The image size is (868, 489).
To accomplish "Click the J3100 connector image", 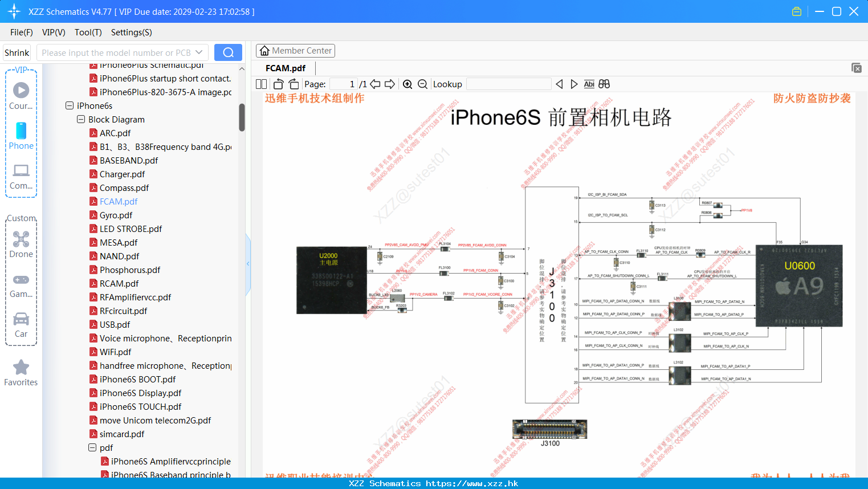I will pos(549,429).
